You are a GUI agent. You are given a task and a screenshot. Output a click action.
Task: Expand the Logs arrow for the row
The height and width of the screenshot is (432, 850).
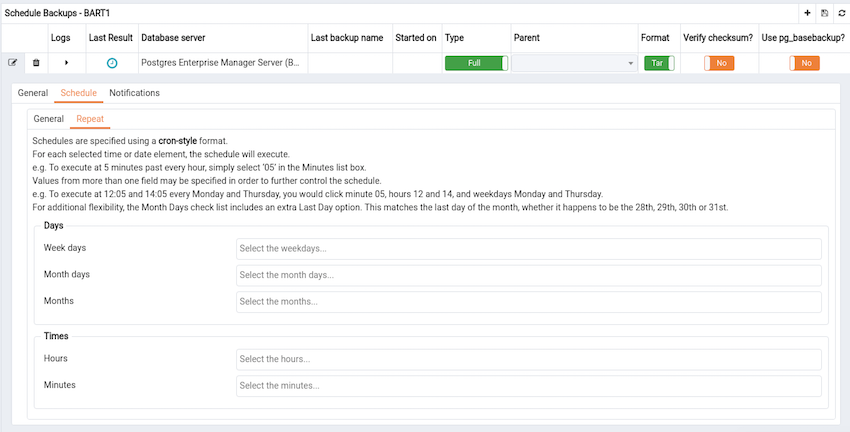(x=67, y=63)
